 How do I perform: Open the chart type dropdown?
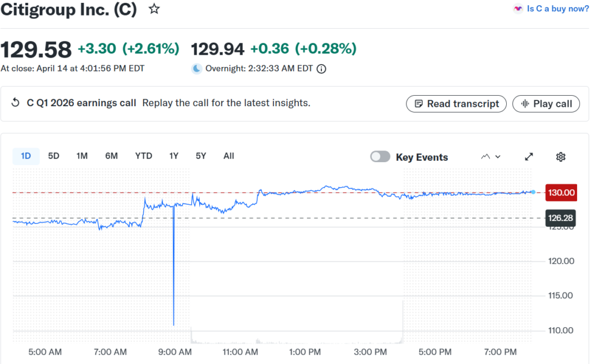pos(491,157)
